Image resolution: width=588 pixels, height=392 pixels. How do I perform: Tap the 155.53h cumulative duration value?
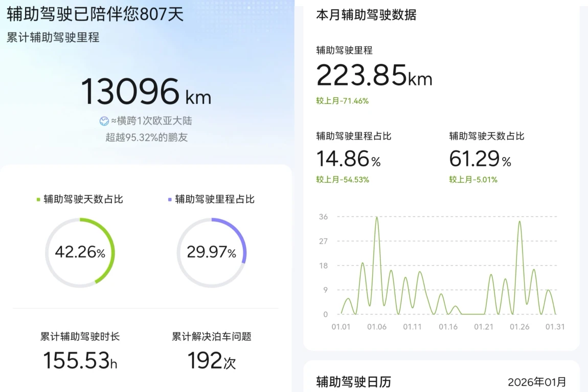[80, 360]
